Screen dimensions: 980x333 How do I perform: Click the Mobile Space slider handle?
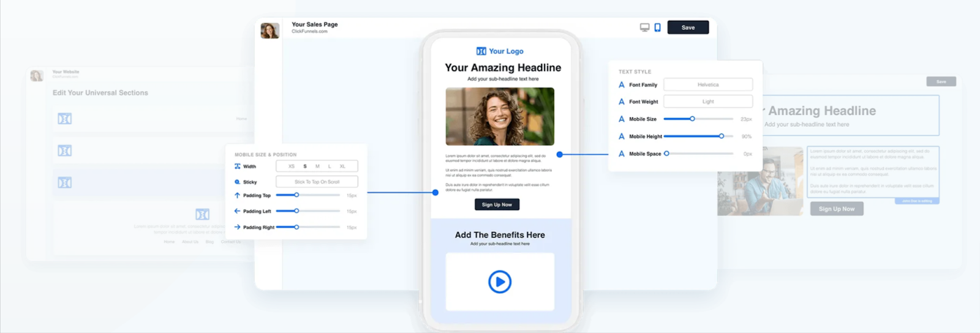(666, 154)
